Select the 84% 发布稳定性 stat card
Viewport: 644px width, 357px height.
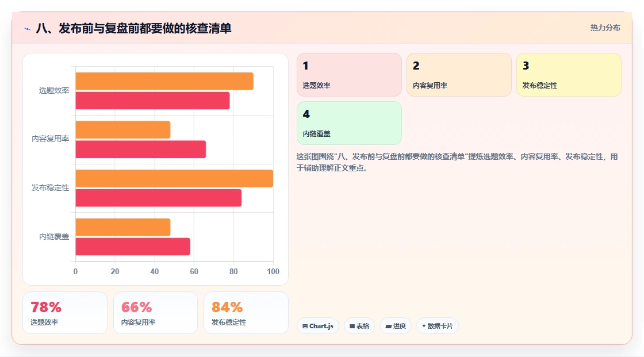point(246,313)
